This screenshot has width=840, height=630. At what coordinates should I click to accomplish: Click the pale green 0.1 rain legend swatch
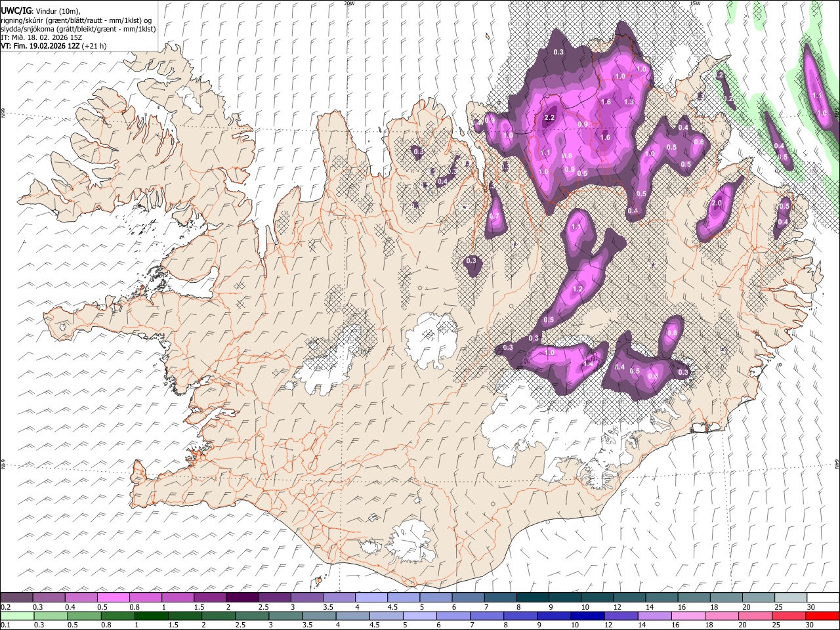tap(16, 616)
